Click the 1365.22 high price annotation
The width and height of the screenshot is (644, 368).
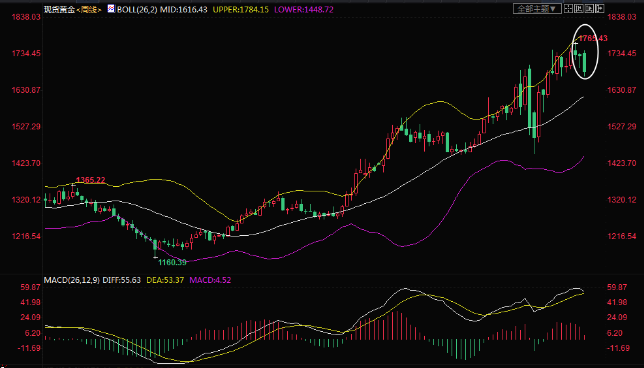click(x=90, y=180)
